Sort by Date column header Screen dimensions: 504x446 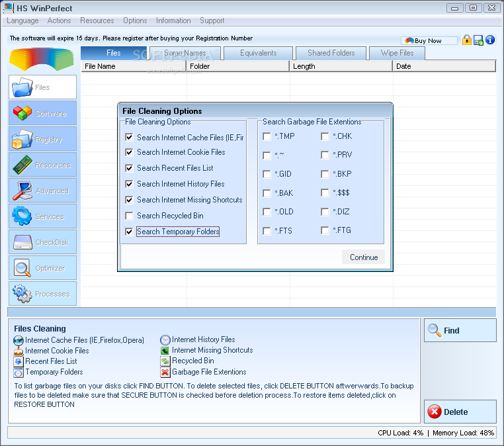444,66
